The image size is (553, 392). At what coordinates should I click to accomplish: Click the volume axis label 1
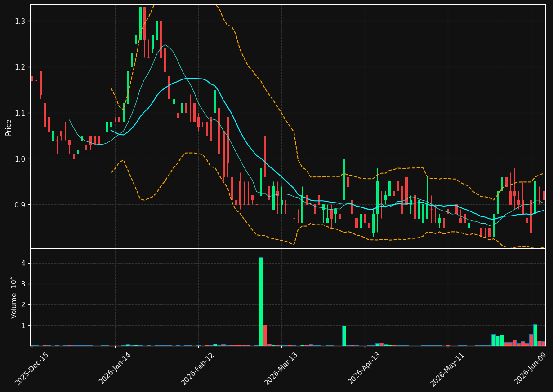point(24,325)
